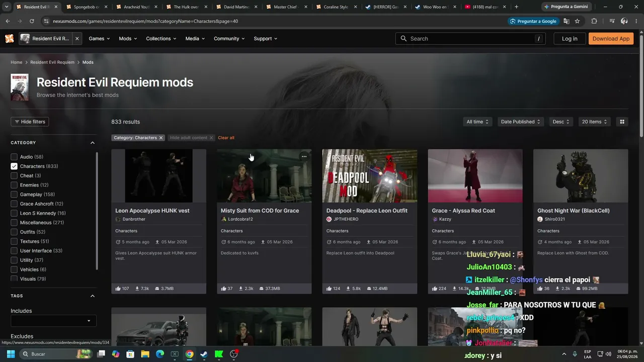Remove the Hide adult content filter chip
644x362 pixels.
[211, 138]
